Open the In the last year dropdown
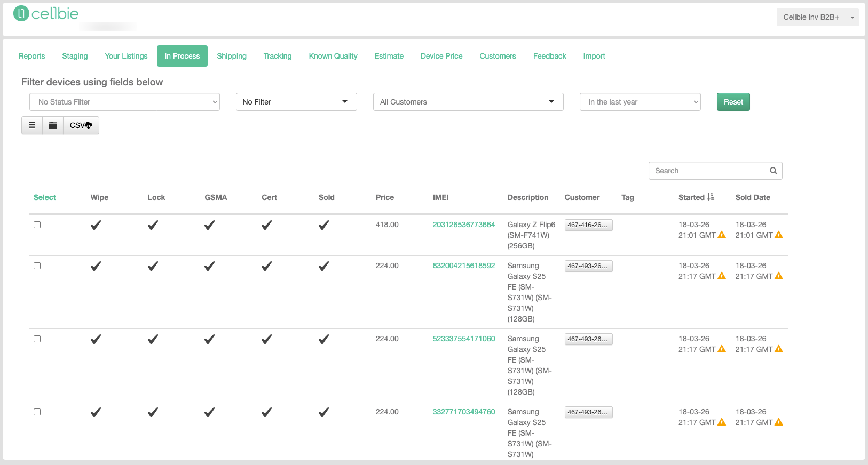868x465 pixels. pos(640,102)
